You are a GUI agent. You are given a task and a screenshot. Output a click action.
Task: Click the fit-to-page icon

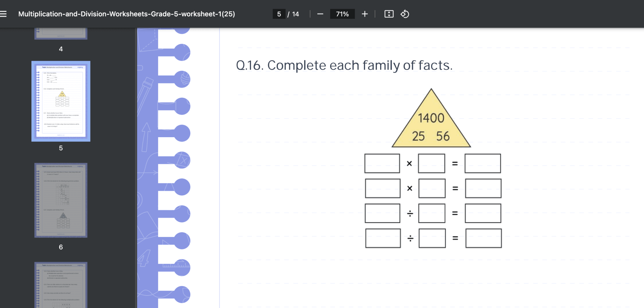(x=389, y=14)
